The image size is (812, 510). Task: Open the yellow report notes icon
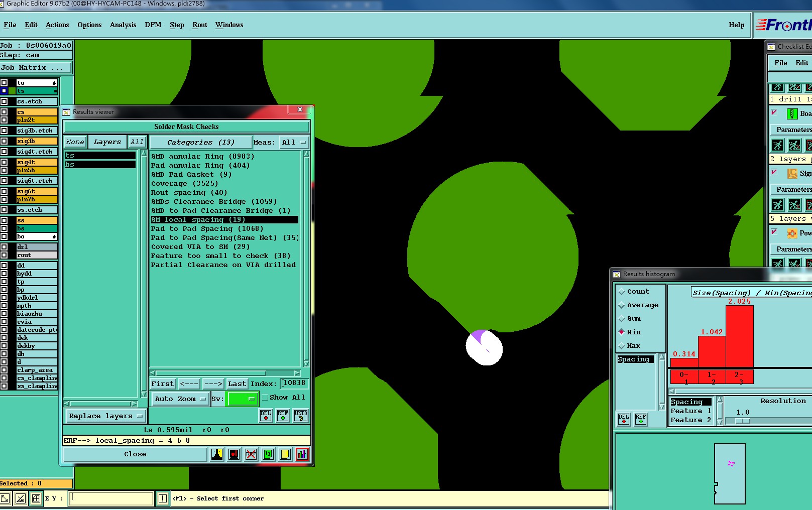tap(285, 454)
